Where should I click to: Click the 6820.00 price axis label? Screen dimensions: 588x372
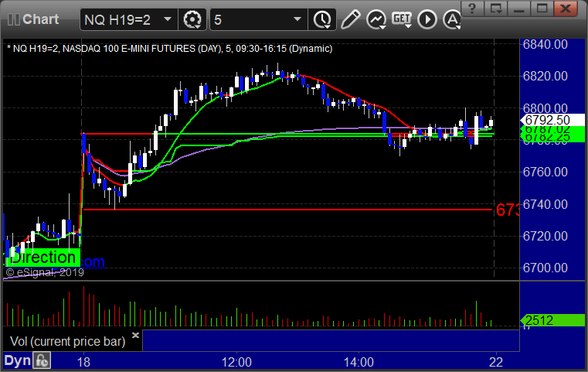(x=546, y=77)
